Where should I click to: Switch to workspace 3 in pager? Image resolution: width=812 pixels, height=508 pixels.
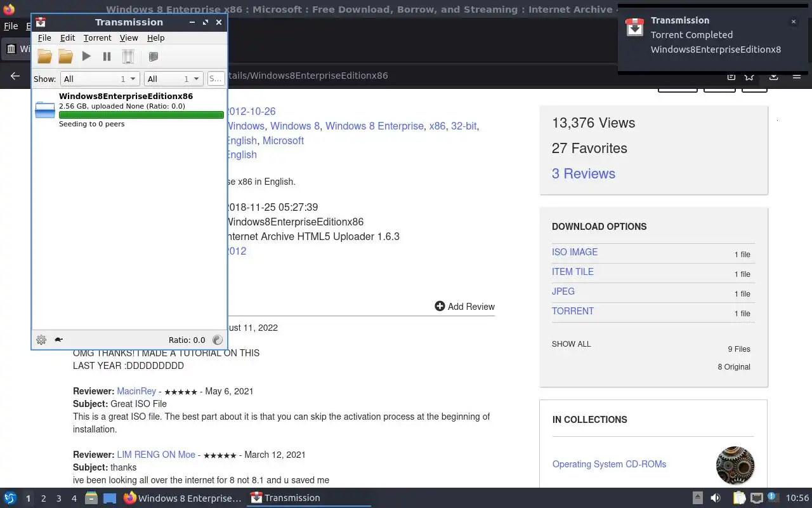[x=59, y=498]
